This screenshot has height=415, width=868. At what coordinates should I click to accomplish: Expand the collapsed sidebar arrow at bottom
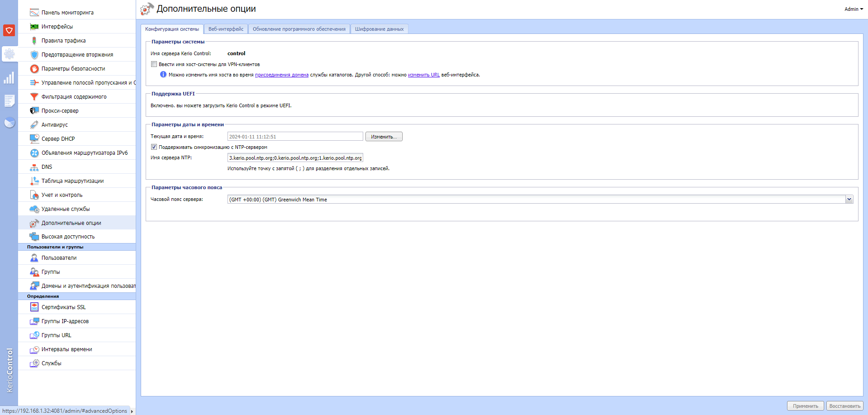(x=132, y=411)
